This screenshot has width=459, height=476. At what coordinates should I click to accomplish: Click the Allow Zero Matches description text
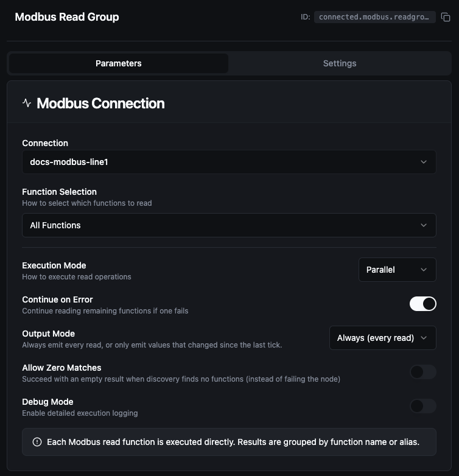click(181, 379)
